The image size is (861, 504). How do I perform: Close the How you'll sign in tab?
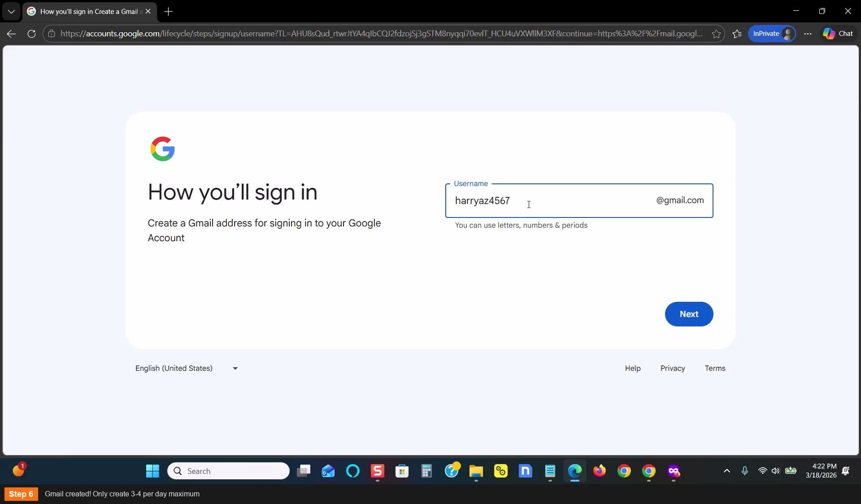[148, 12]
